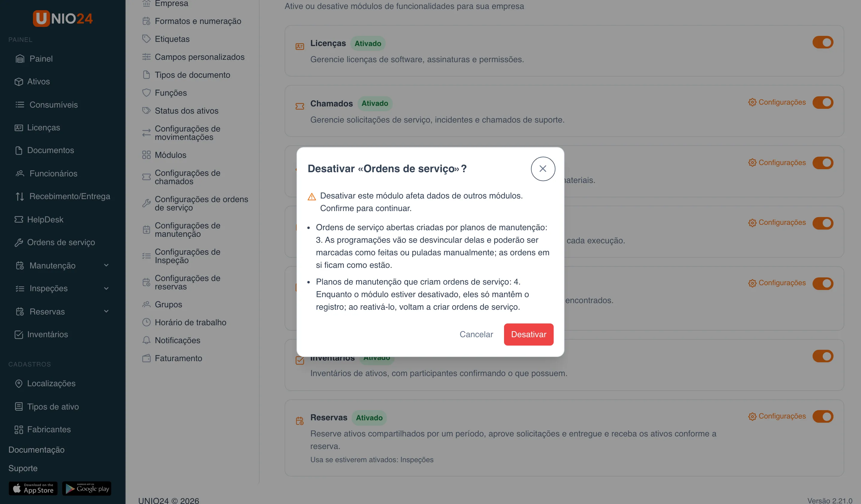Screen dimensions: 861x504
Task: Confirm with the red Desativar button
Action: pos(528,335)
